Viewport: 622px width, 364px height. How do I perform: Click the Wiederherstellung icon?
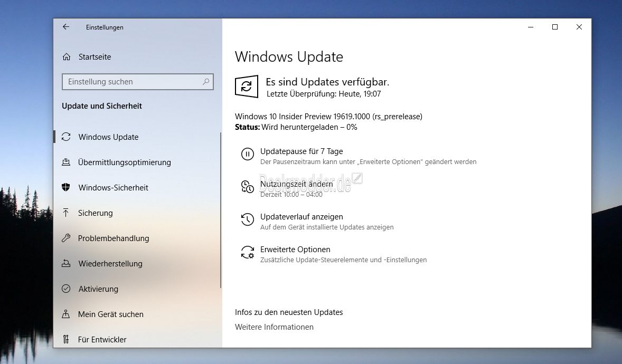point(66,263)
